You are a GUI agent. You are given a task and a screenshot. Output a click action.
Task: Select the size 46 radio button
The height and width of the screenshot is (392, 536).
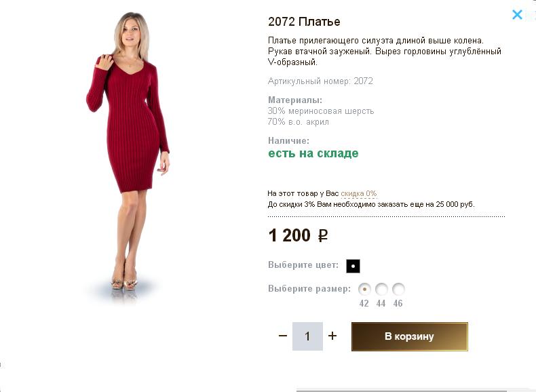pos(398,289)
